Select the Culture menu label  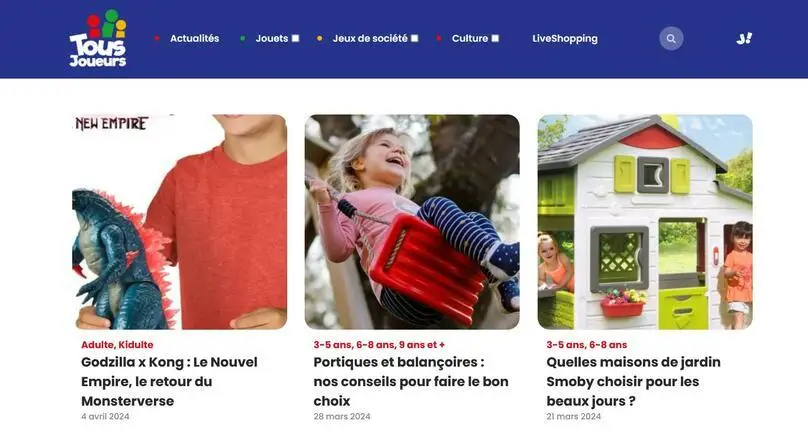coord(469,39)
